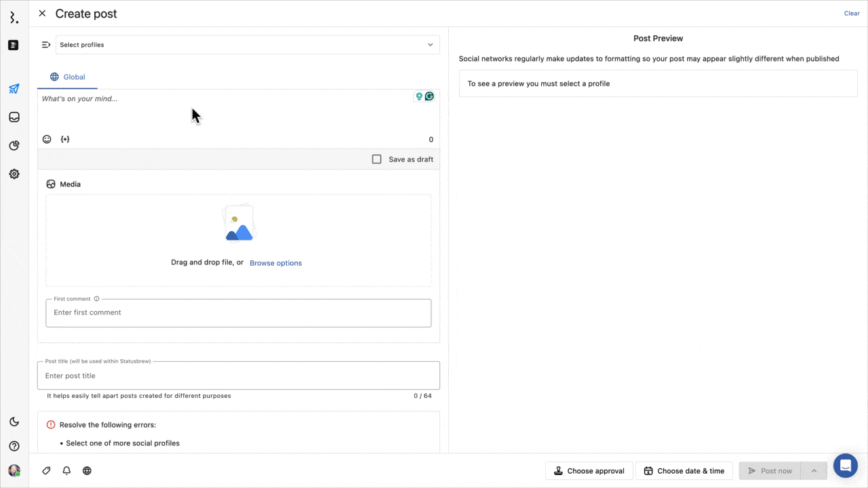Insert a dynamic variable with braces icon
Image resolution: width=868 pixels, height=488 pixels.
(65, 139)
